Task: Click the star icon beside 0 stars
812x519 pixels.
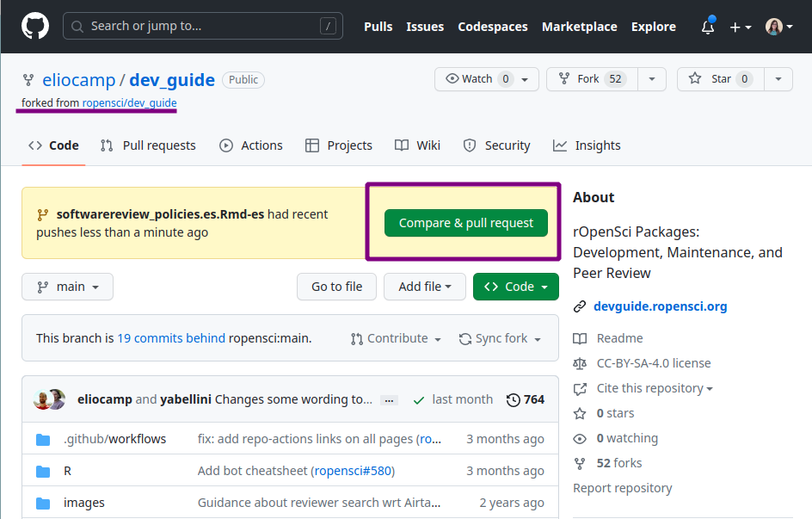Action: (x=580, y=413)
